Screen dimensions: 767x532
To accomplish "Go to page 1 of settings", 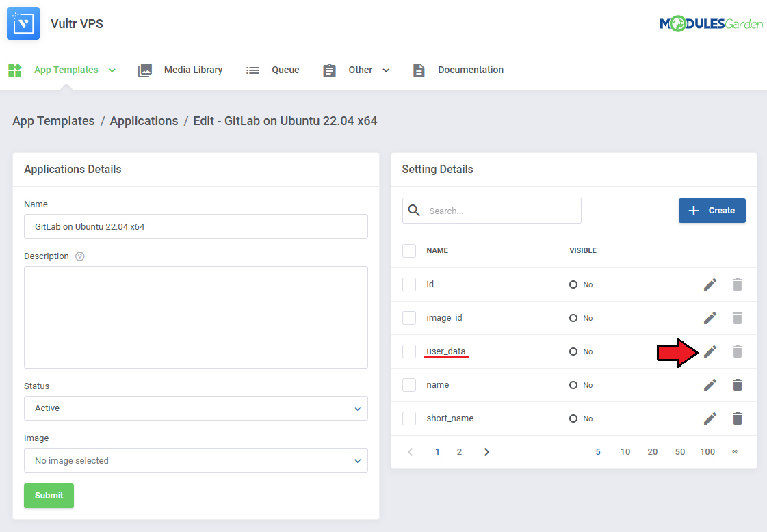I will point(437,452).
